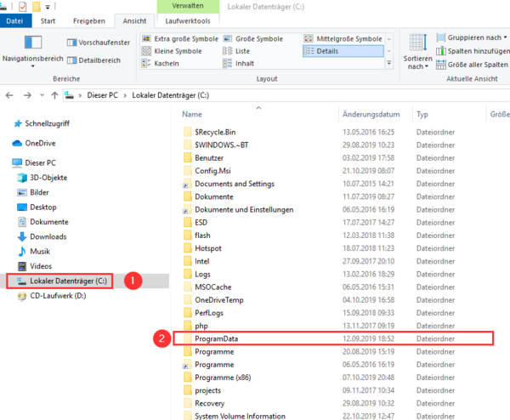Select the Details layout option

[343, 51]
